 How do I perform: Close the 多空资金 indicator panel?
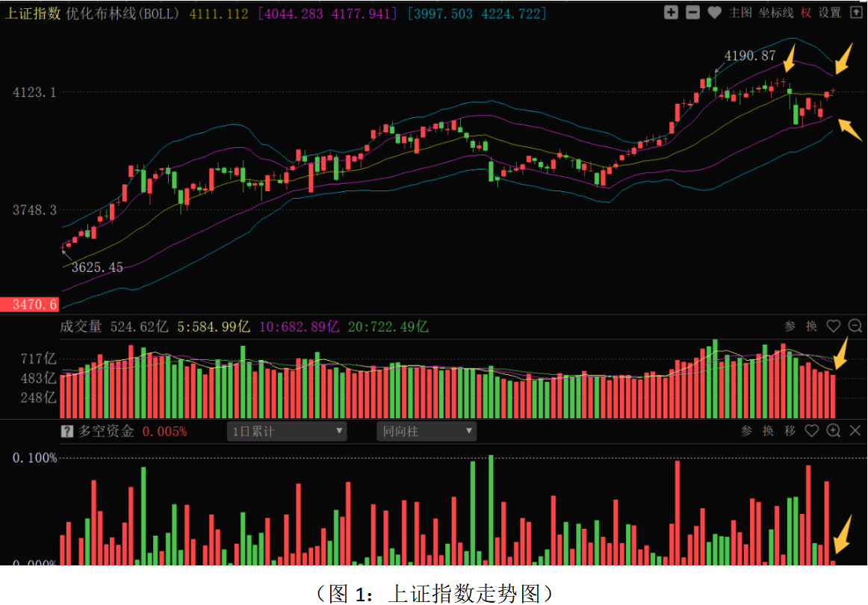(855, 430)
